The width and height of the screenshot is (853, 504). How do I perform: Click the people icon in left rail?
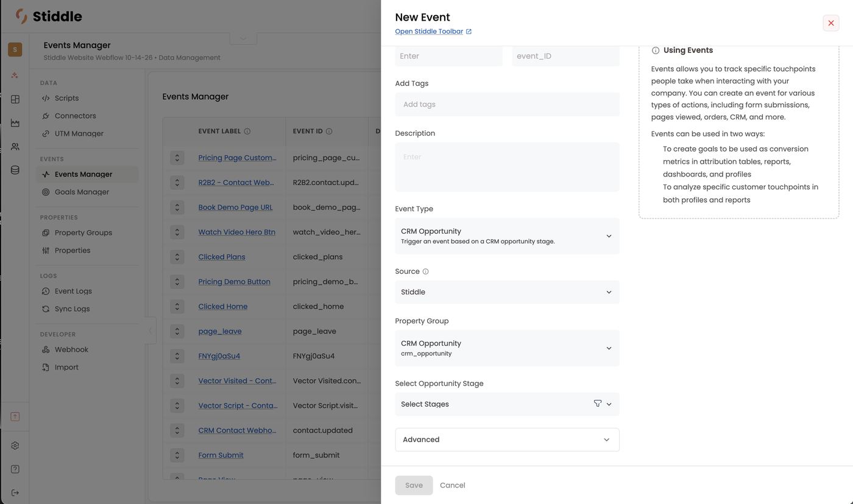point(15,147)
